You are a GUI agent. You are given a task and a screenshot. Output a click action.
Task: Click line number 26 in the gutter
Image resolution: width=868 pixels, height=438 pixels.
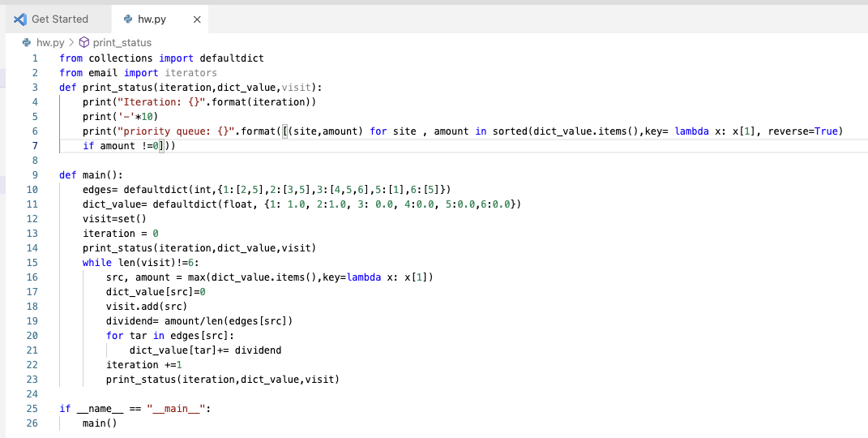point(32,423)
